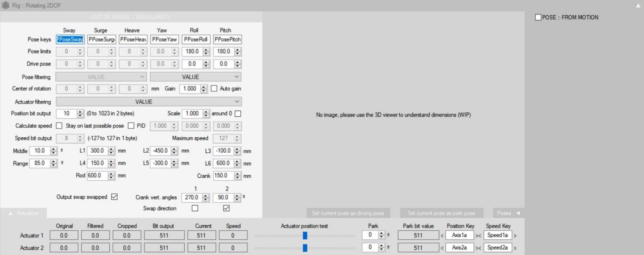Open the Actuator filtering VALUE dropdown

pyautogui.click(x=149, y=102)
